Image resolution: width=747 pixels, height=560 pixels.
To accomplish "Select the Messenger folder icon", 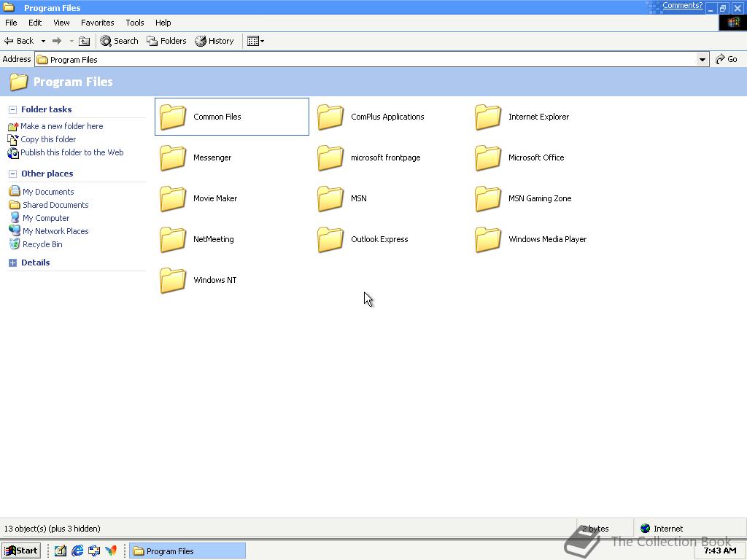I will [x=172, y=157].
